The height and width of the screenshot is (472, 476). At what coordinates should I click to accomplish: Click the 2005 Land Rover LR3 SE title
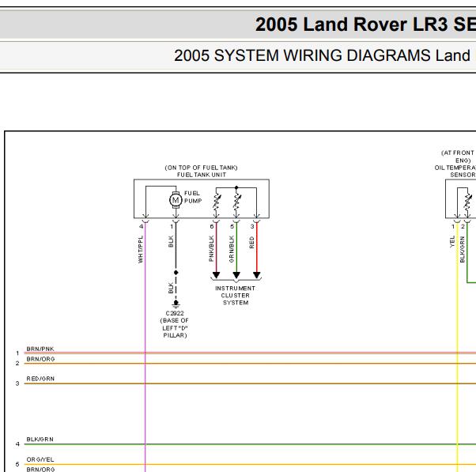pos(365,25)
